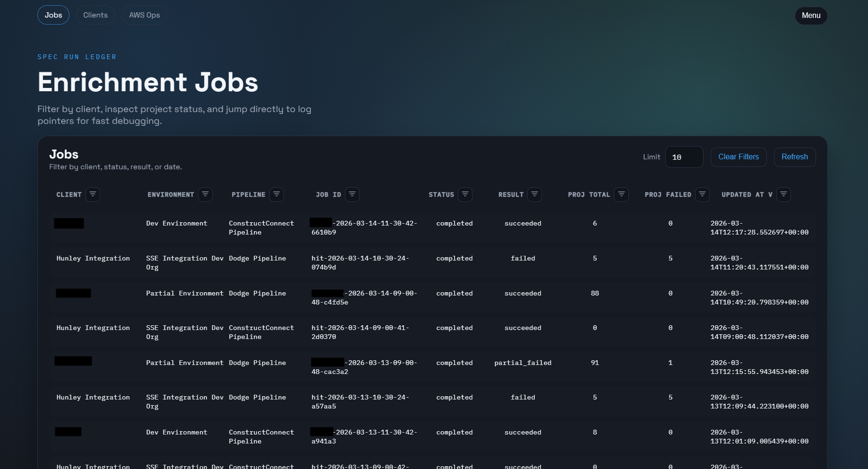This screenshot has height=469, width=868.
Task: Switch to the Clients tab
Action: click(x=95, y=15)
